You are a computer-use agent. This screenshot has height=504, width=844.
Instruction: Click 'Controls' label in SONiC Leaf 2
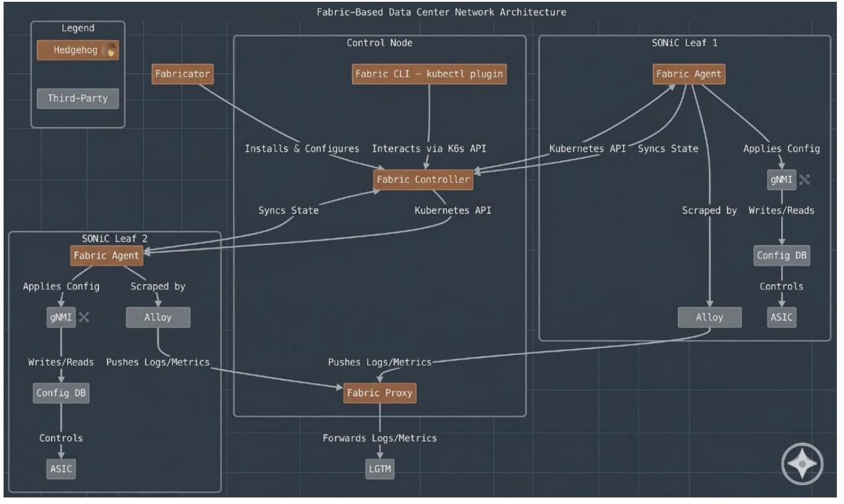point(61,438)
